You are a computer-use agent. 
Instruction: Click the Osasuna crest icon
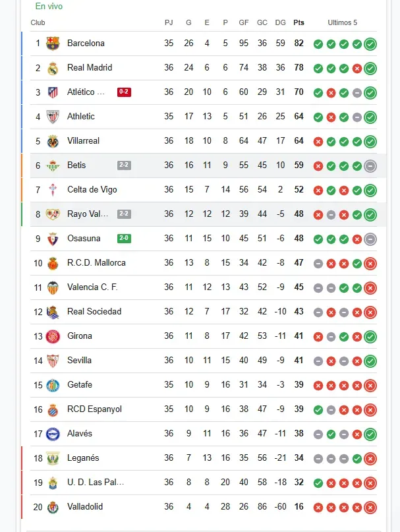[53, 239]
